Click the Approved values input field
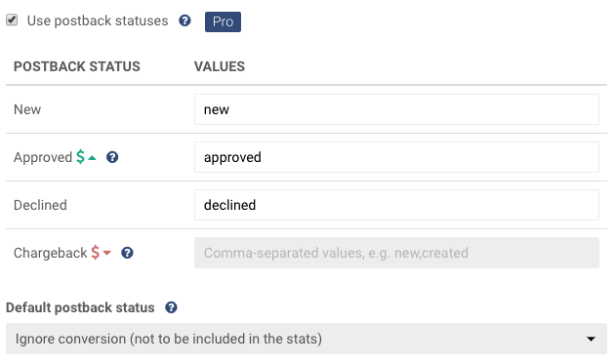This screenshot has height=364, width=615. click(396, 157)
